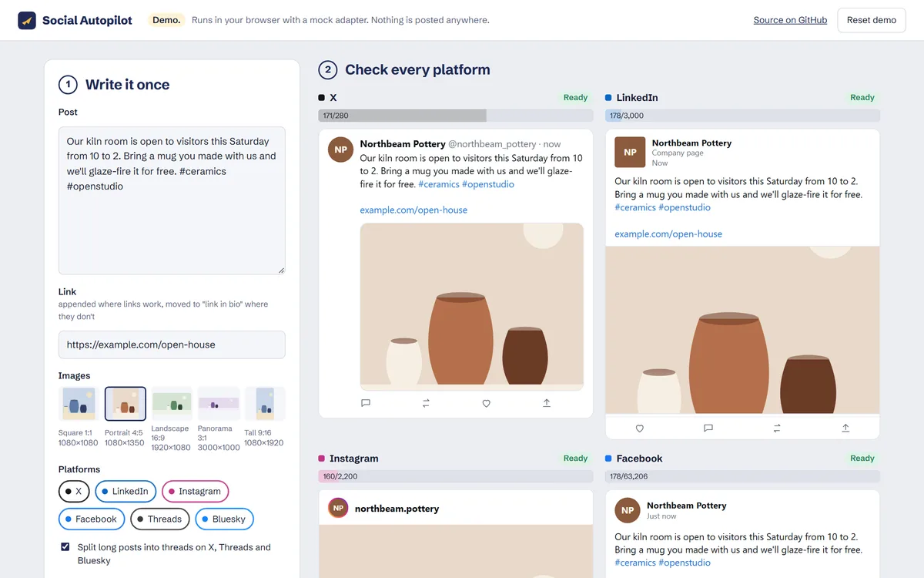Open Source on GitHub link

pos(790,20)
